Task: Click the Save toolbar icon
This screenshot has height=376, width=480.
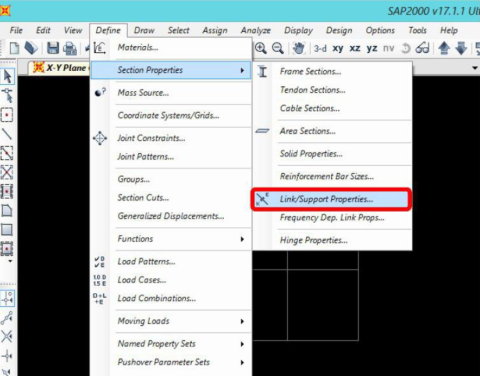Action: 53,48
